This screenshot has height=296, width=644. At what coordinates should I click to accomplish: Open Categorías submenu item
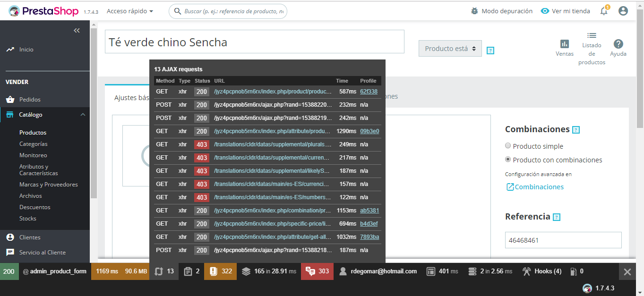click(34, 144)
